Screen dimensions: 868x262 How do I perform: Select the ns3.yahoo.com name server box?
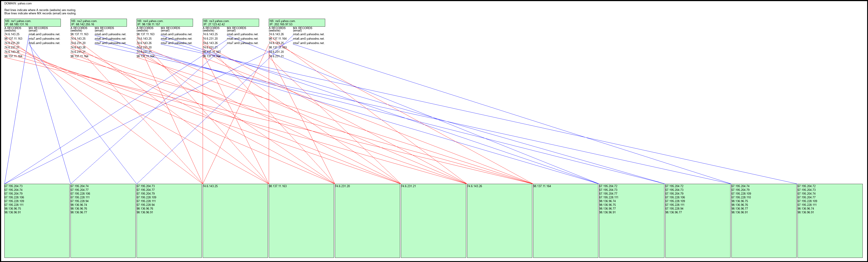click(230, 22)
